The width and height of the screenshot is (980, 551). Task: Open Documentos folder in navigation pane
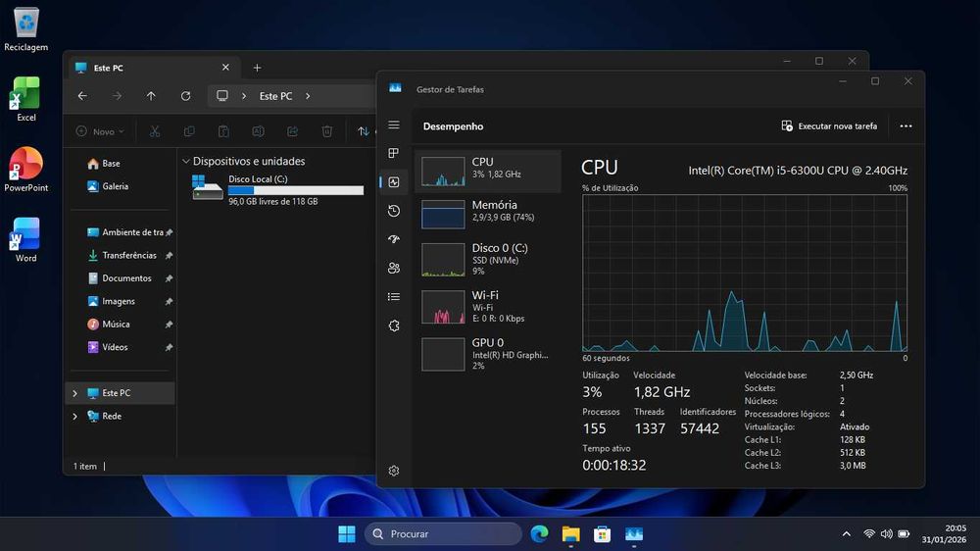[120, 278]
